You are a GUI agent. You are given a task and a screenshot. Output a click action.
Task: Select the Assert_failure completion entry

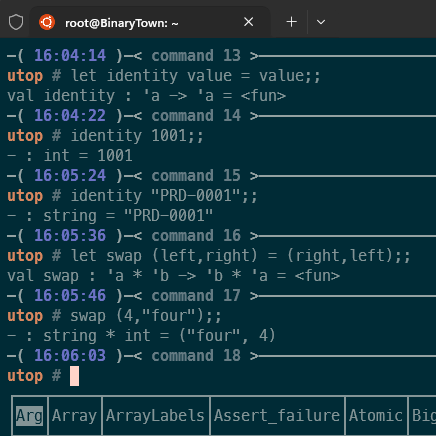(277, 416)
